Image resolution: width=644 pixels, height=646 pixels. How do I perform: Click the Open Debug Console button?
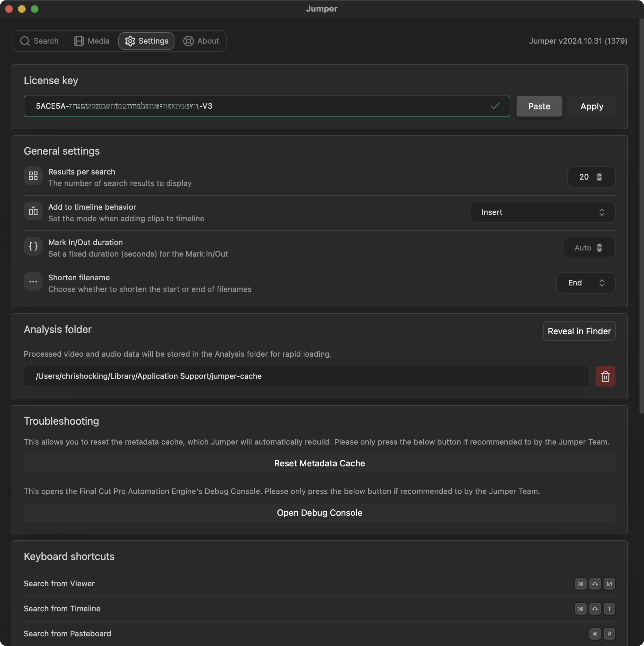click(319, 513)
